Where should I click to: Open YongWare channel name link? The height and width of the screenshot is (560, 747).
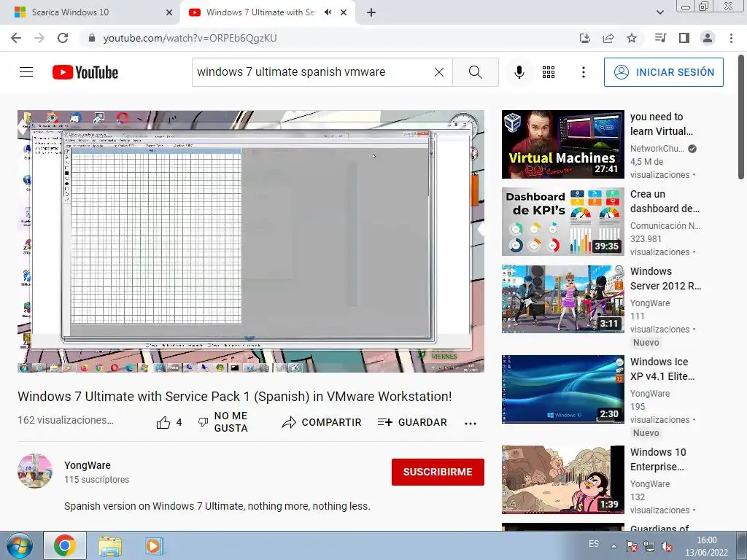tap(88, 465)
